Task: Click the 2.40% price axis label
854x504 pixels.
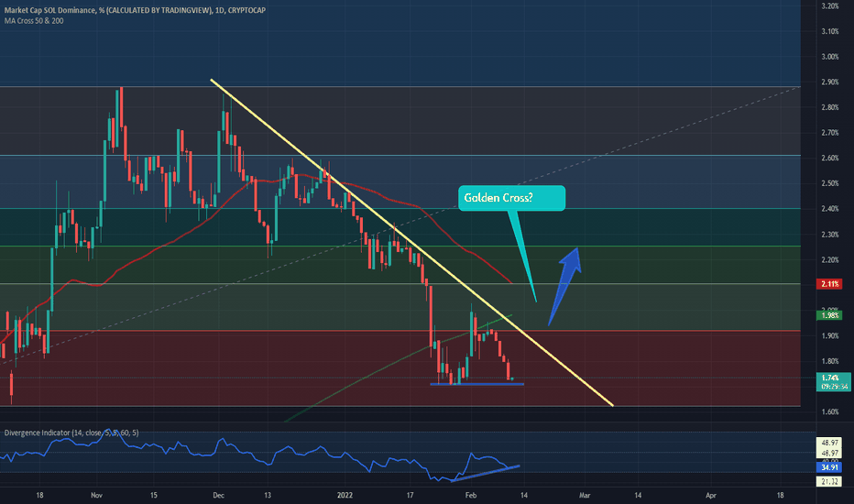Action: pos(830,209)
